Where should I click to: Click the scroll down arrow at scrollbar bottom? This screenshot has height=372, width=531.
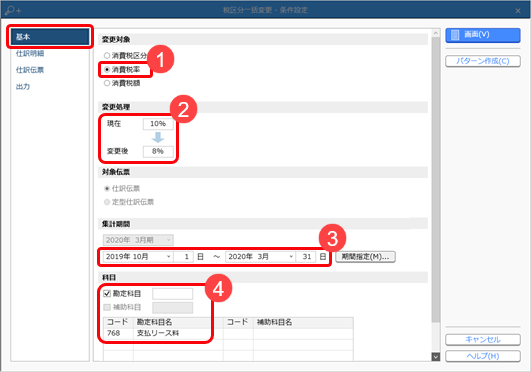click(436, 356)
